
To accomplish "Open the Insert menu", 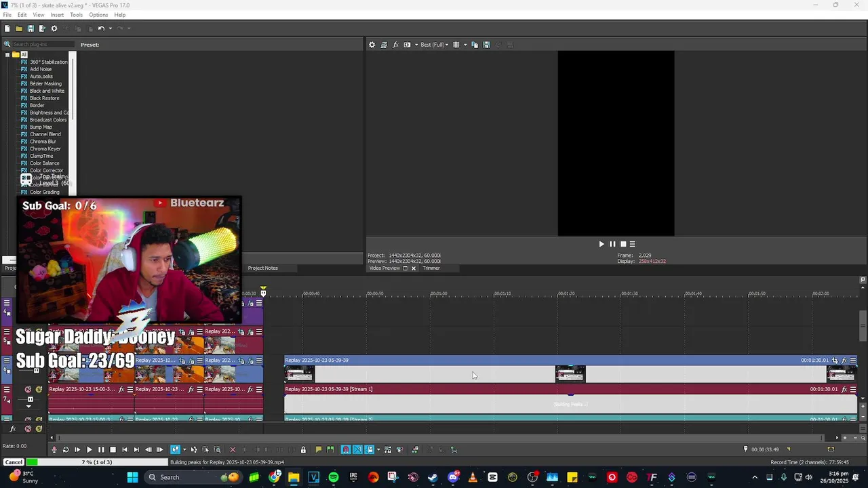I will [57, 15].
